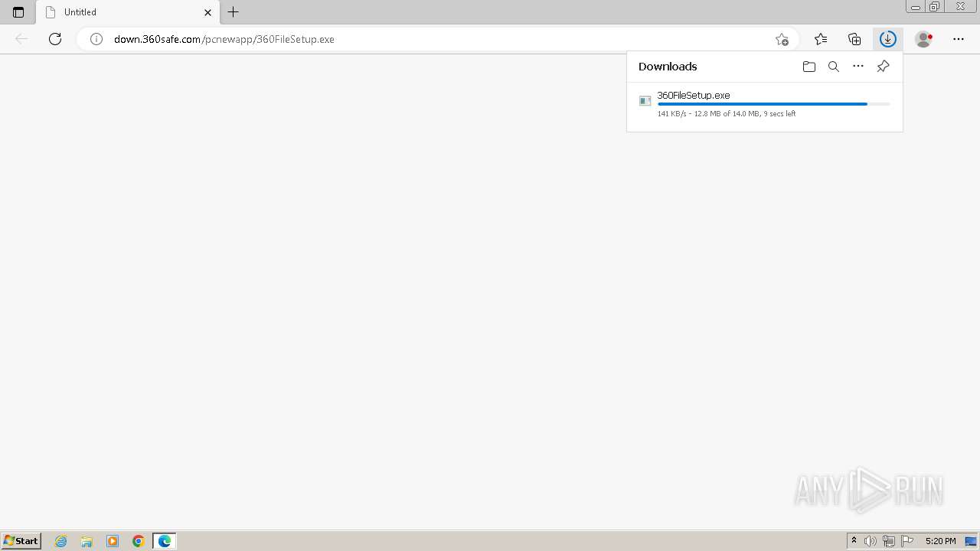The image size is (980, 551).
Task: Click the 360FileSetup.exe download entry
Action: point(765,104)
